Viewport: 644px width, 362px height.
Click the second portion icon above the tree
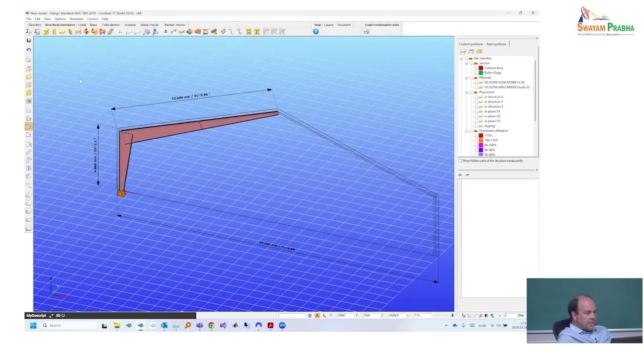pos(471,52)
